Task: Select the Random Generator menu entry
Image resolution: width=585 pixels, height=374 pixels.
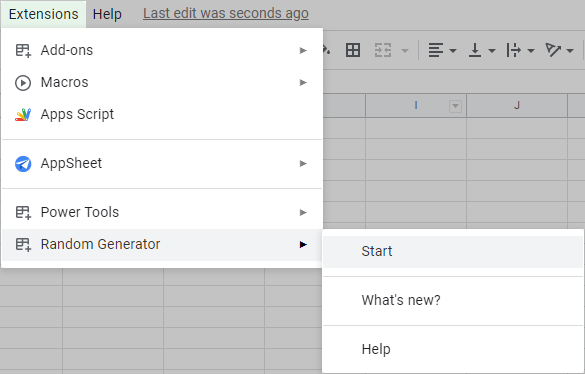Action: pos(162,244)
